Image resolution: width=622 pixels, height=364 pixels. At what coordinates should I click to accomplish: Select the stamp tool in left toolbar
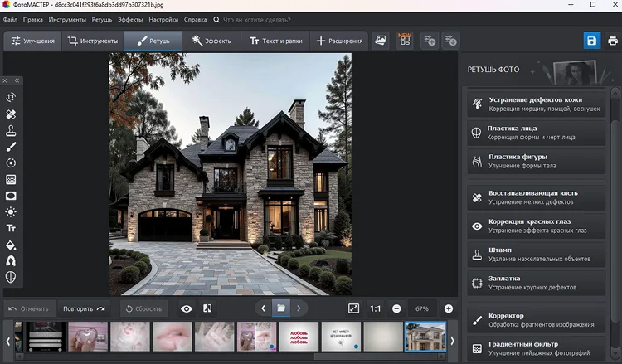pyautogui.click(x=11, y=130)
